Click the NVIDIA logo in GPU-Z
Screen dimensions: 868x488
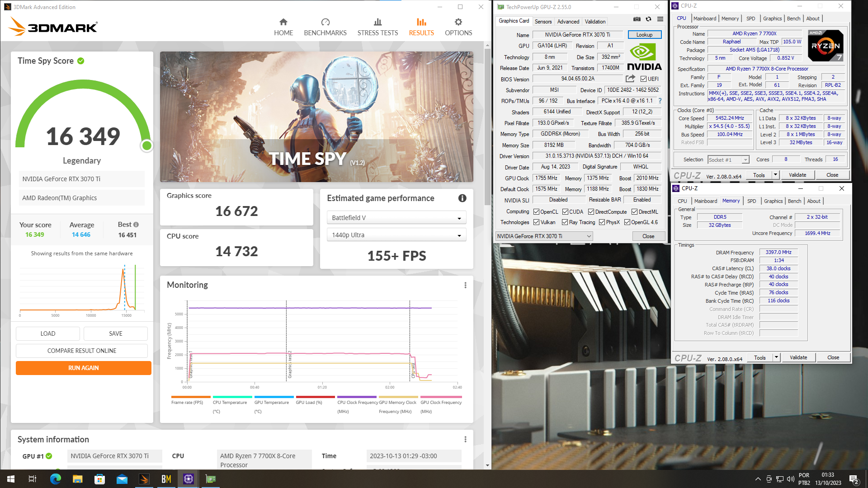pyautogui.click(x=644, y=57)
